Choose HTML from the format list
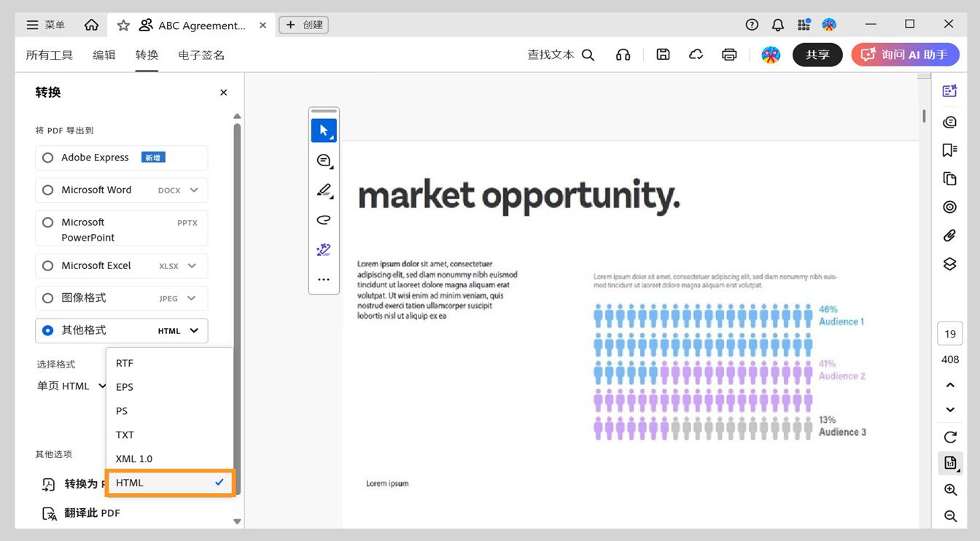 169,483
